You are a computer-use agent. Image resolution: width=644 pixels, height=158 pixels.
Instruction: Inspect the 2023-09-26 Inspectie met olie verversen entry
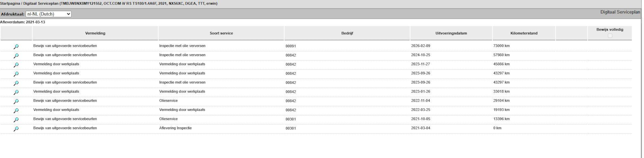16,83
